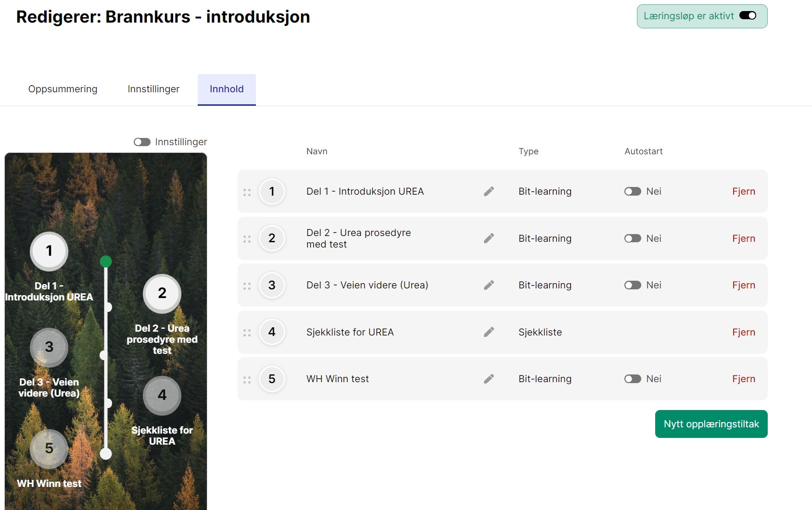Enable Autostart for WH Winn test
The image size is (812, 510).
[633, 379]
